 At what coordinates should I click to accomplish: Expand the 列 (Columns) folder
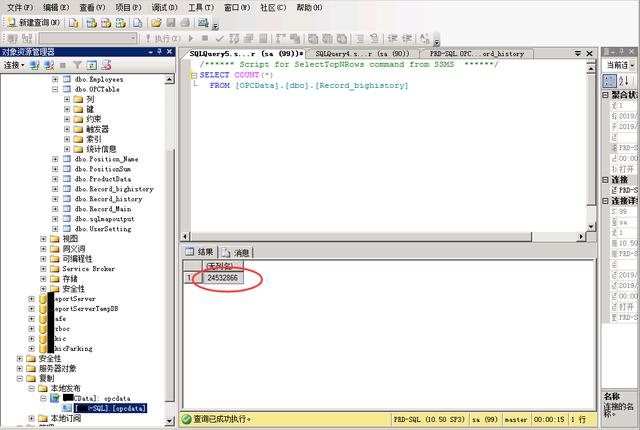coord(67,99)
